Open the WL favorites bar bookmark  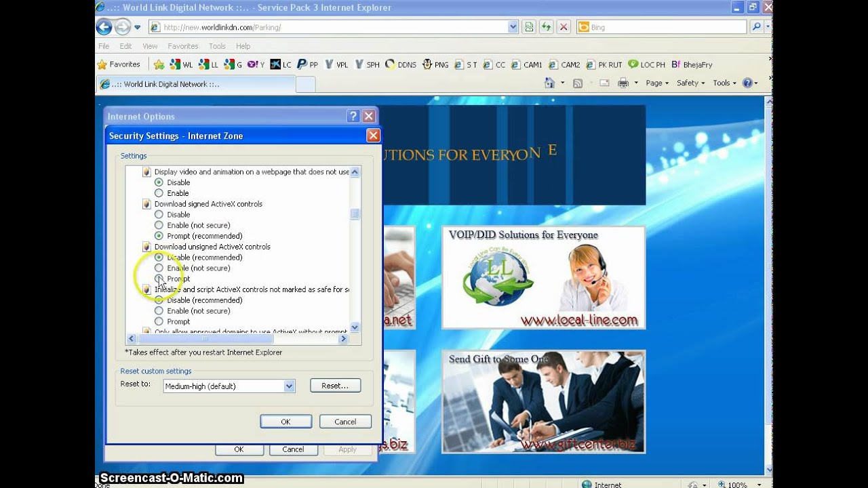pos(181,65)
